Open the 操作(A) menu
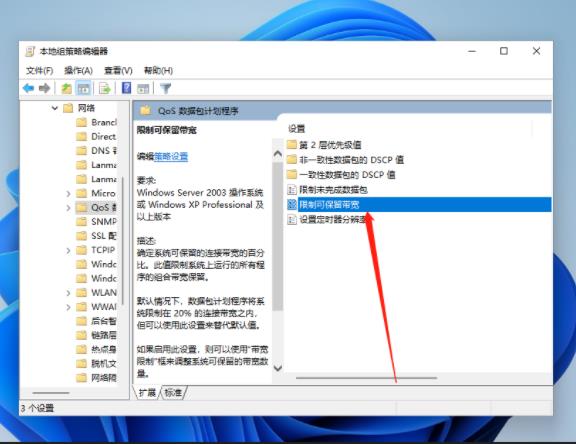The image size is (576, 444). (x=78, y=70)
